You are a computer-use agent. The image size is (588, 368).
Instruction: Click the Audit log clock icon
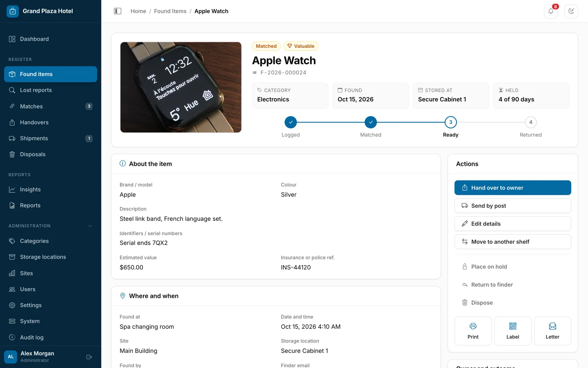(x=12, y=337)
